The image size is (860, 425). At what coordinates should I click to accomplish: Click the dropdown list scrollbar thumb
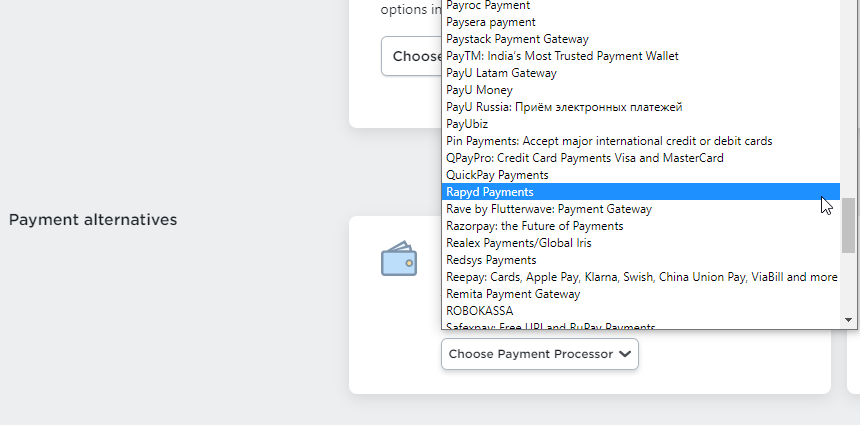849,226
